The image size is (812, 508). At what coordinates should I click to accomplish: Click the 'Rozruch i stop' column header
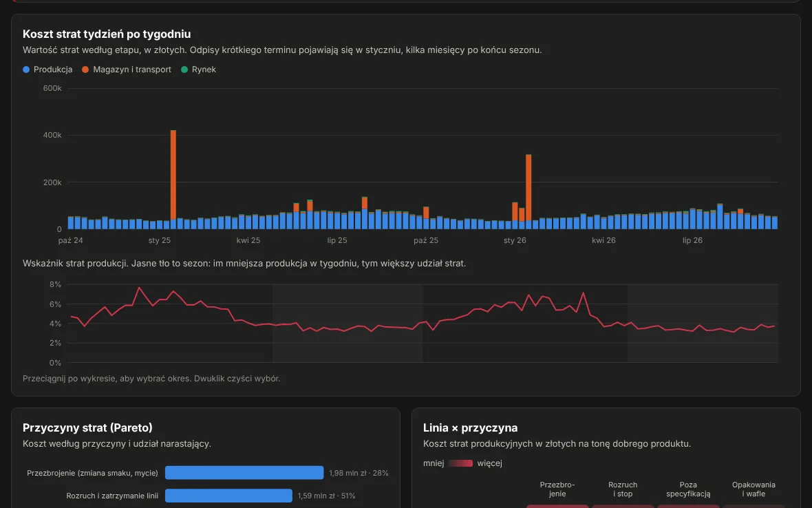coord(623,489)
